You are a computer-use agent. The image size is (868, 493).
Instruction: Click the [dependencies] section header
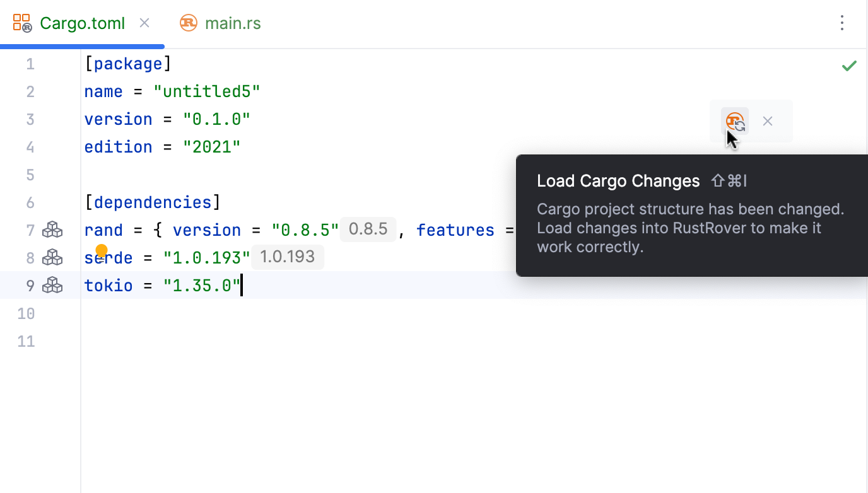[x=151, y=202]
